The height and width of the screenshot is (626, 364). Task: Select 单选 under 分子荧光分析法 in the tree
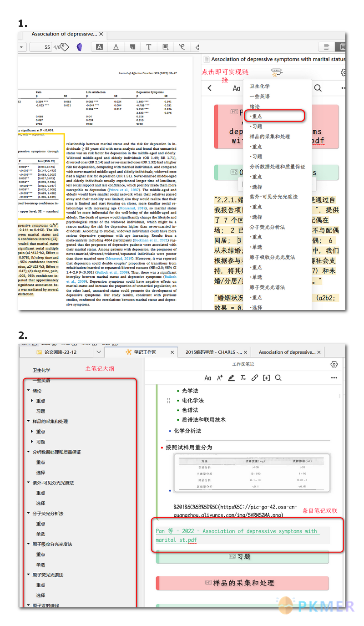(41, 534)
